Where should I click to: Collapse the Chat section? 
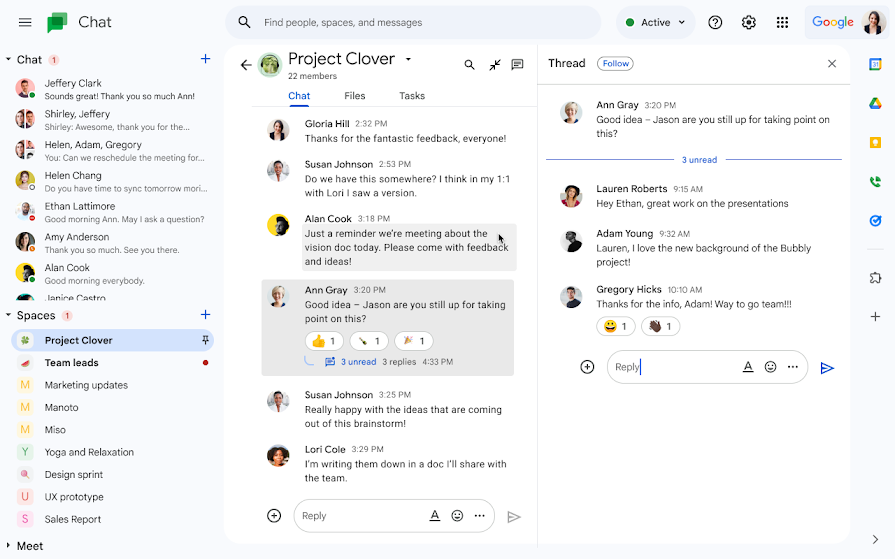click(8, 59)
